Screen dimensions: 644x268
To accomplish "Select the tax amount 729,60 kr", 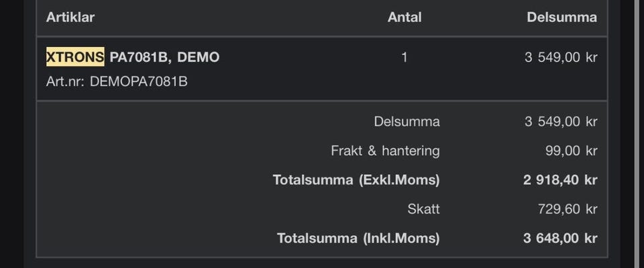I will tap(567, 208).
